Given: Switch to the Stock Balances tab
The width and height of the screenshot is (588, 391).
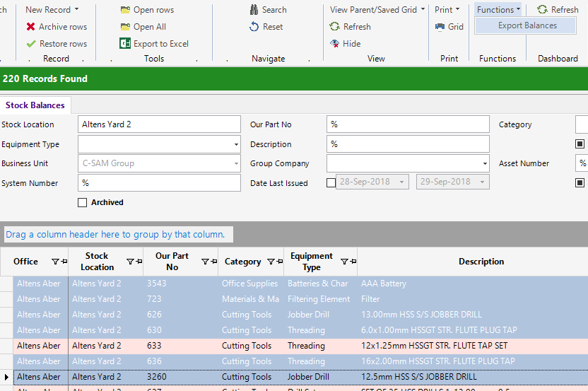Looking at the screenshot, I should click(35, 105).
